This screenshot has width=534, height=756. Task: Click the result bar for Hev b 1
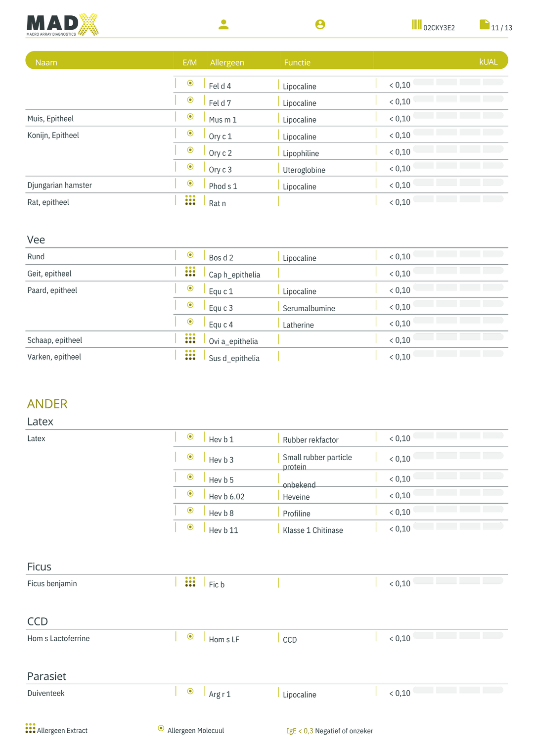point(458,435)
